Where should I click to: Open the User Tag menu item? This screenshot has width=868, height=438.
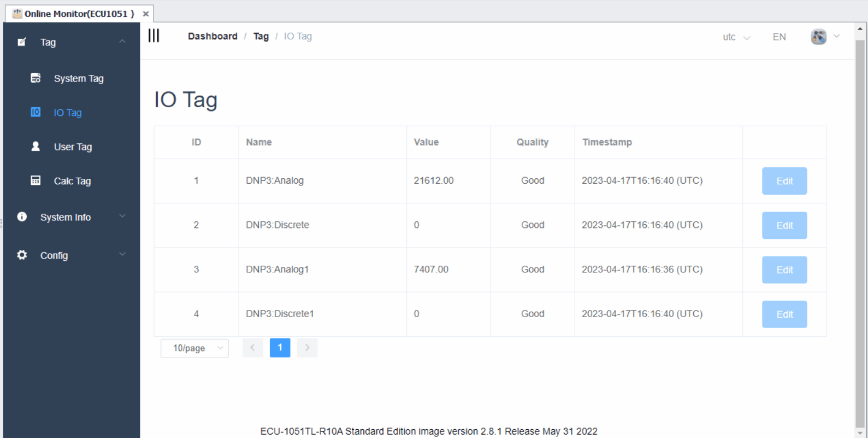(x=72, y=147)
